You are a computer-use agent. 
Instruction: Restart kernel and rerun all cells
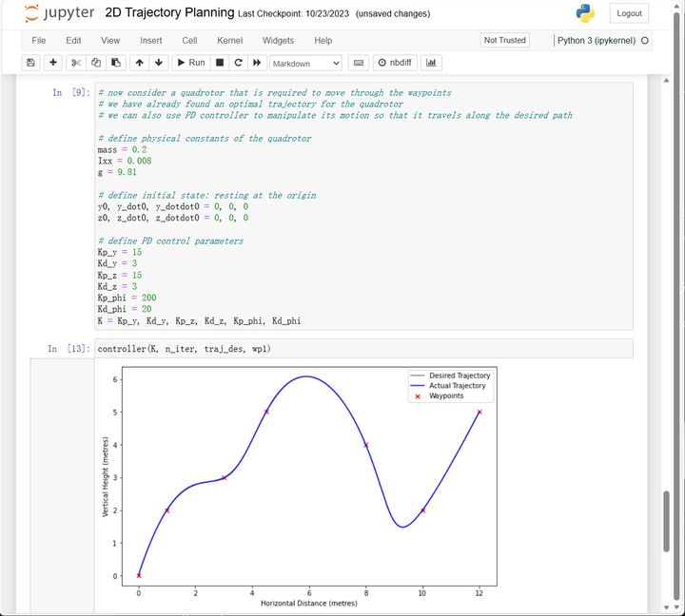[x=257, y=63]
